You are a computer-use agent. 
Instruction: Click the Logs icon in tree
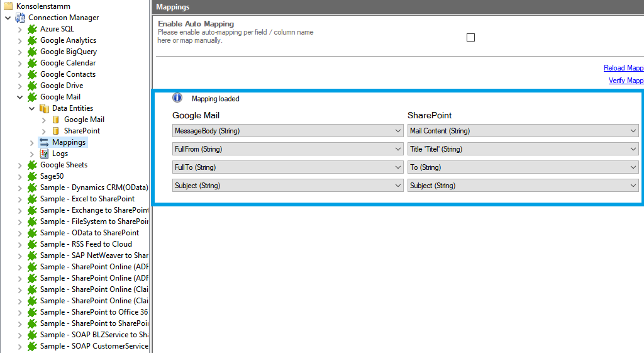pyautogui.click(x=44, y=154)
